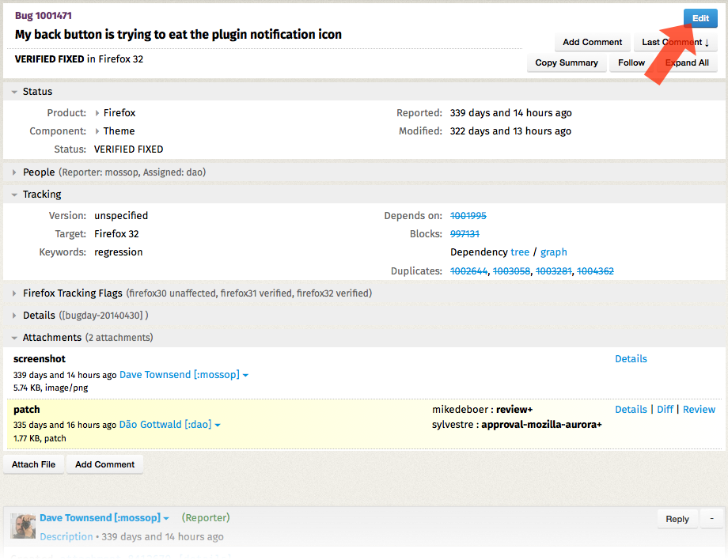728x560 pixels.
Task: Open the patch attachment
Action: click(x=26, y=410)
